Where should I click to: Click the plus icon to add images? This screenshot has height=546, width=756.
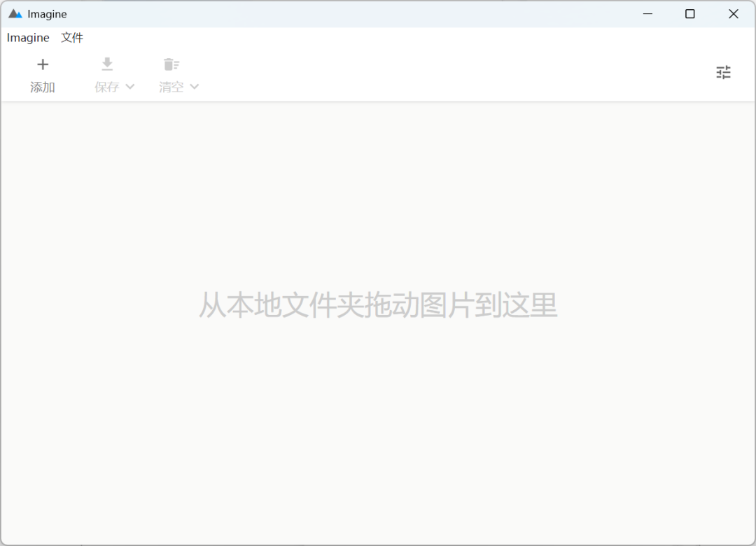(x=43, y=64)
